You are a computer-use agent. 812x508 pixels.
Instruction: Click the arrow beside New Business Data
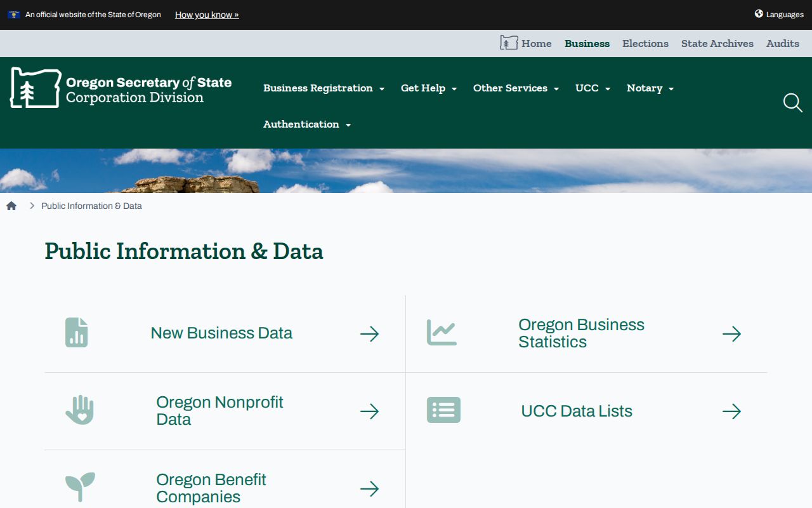(x=370, y=334)
